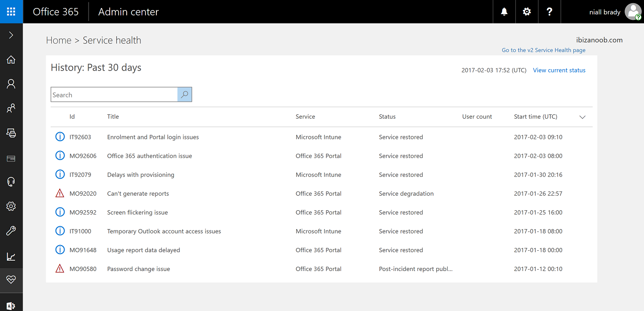Image resolution: width=644 pixels, height=311 pixels.
Task: Click start time 2017-02-03 09:10
Action: [x=538, y=137]
